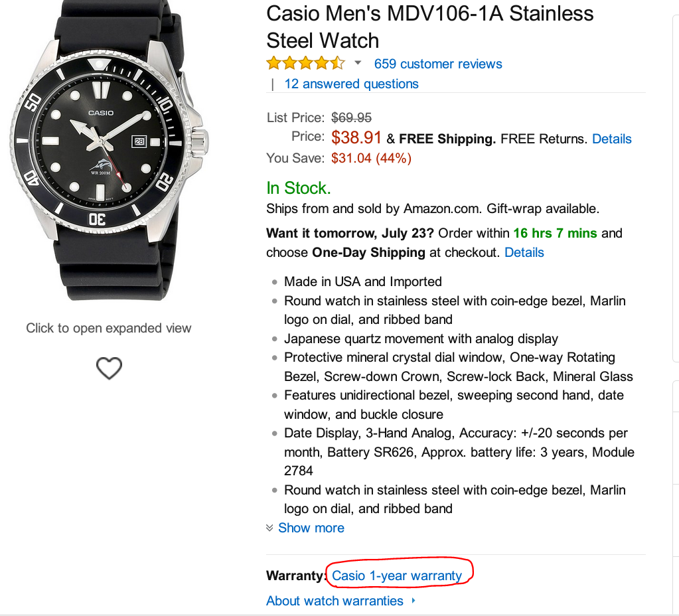Open the 659 customer reviews link
Screen dimensions: 679x616
pyautogui.click(x=438, y=64)
